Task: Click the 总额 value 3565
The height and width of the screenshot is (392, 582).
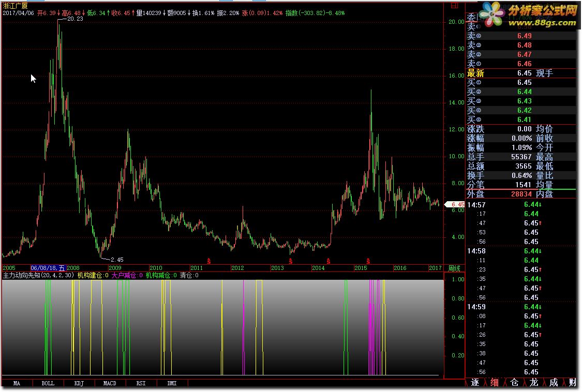Action: [x=524, y=166]
